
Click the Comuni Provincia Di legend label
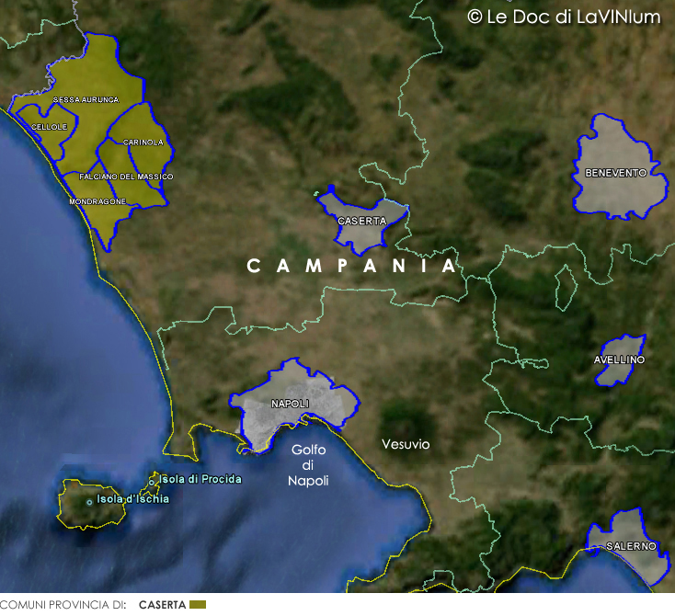(63, 605)
